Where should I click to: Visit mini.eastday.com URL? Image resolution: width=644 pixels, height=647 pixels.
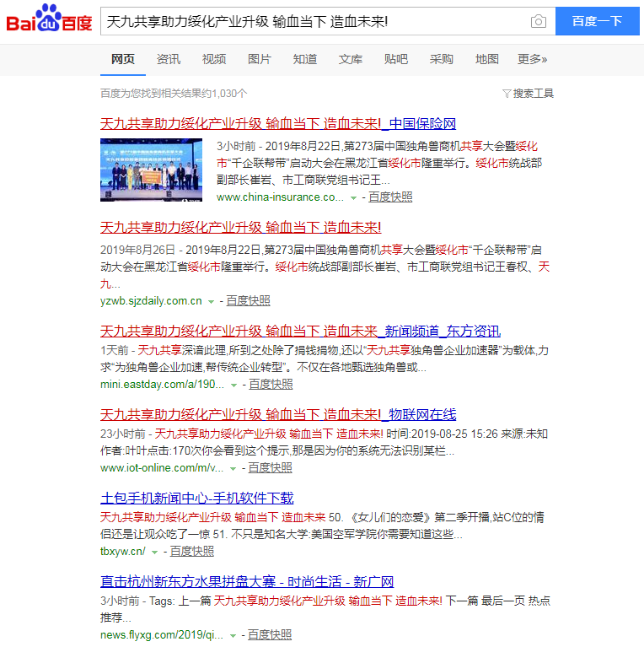[162, 385]
